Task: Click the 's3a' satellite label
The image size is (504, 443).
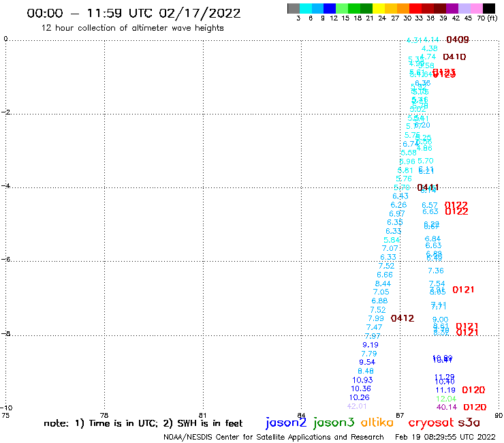Action: pos(469,423)
